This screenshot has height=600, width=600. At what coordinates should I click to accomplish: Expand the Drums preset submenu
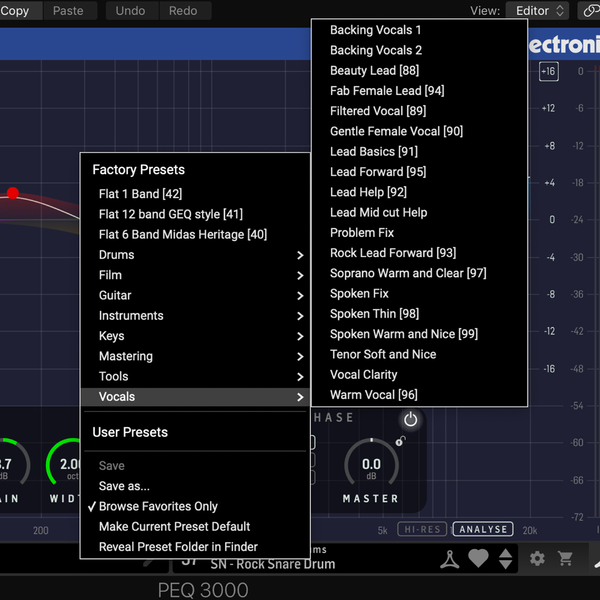(195, 255)
